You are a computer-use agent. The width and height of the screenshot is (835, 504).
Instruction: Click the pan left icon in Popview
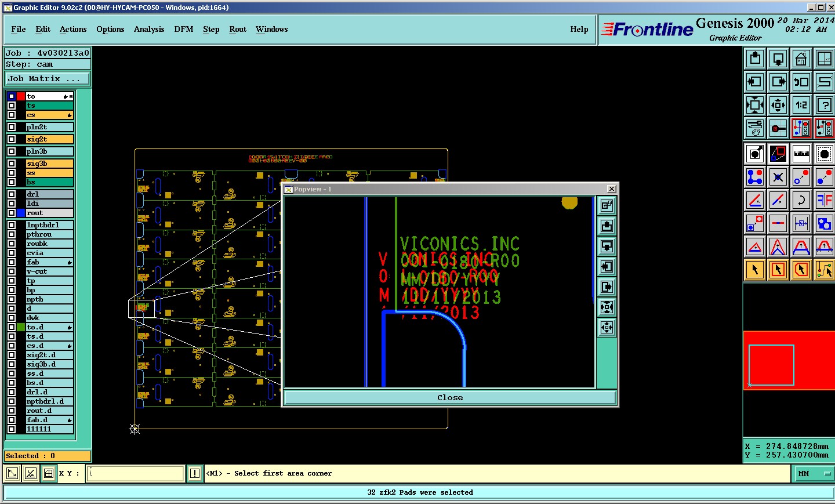pos(607,267)
